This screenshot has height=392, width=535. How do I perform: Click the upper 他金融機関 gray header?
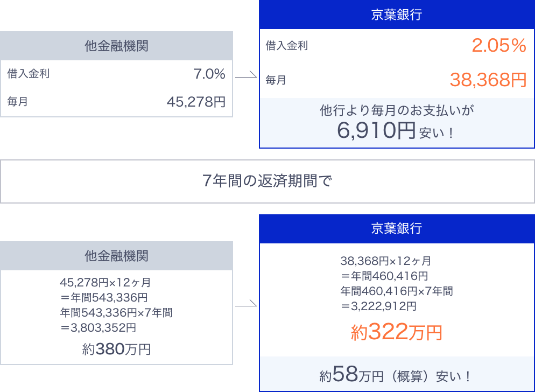pos(116,46)
